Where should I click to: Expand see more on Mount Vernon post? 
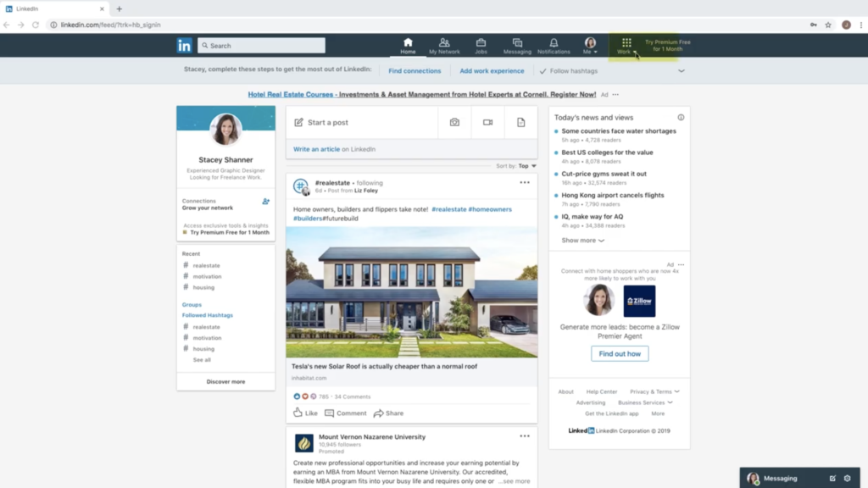point(515,481)
